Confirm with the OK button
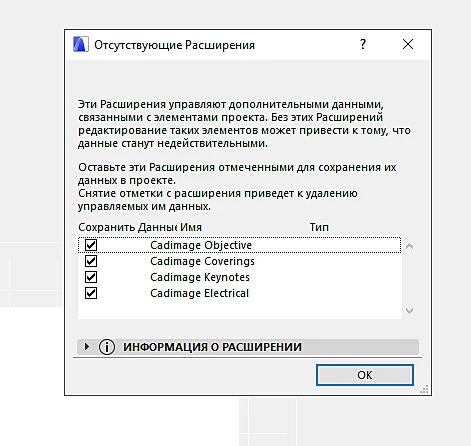This screenshot has height=446, width=471. [365, 375]
